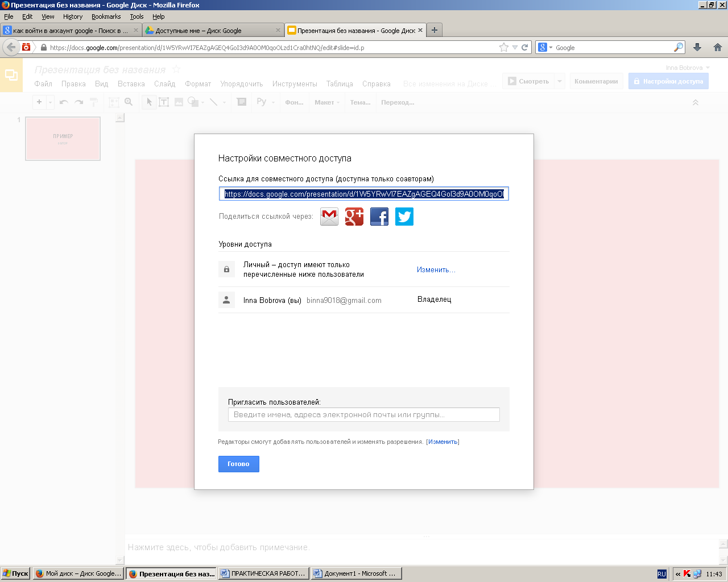
Task: Click the Фон… background button
Action: (x=294, y=102)
